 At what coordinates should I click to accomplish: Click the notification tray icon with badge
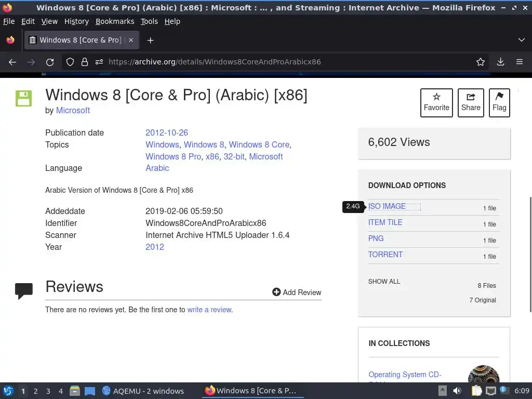pos(503,390)
